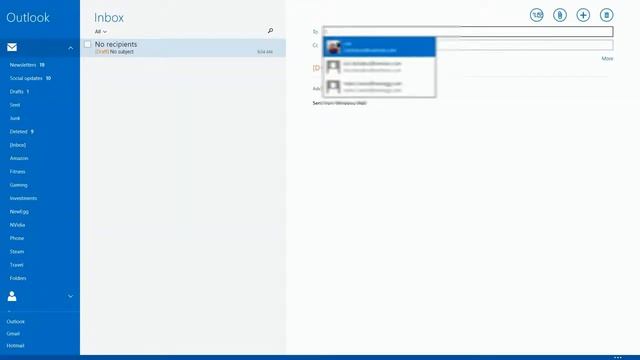Collapse the folder list with up chevron
The height and width of the screenshot is (360, 640).
coord(71,48)
